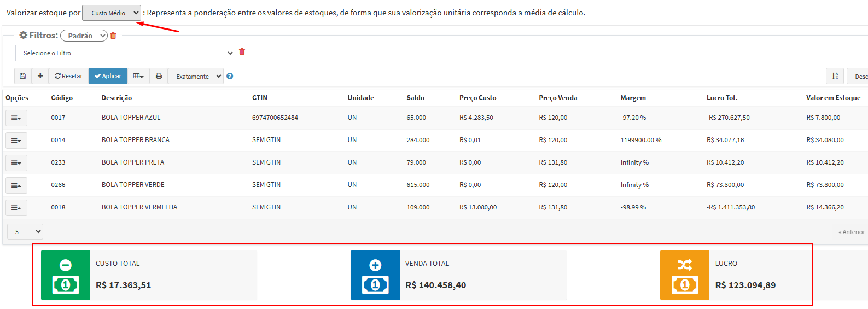Open the Exatamente match type dropdown
The image size is (868, 309).
(195, 77)
